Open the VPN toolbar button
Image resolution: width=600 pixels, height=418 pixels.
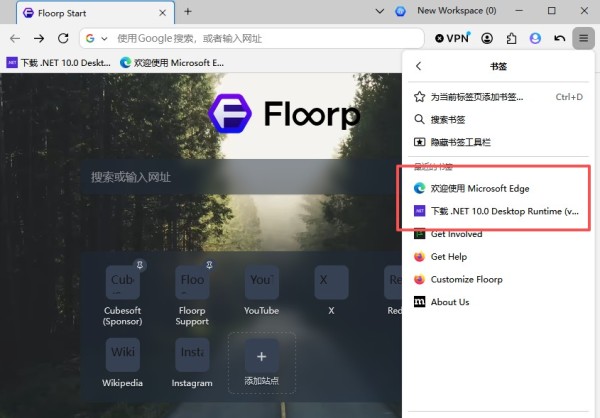coord(453,38)
